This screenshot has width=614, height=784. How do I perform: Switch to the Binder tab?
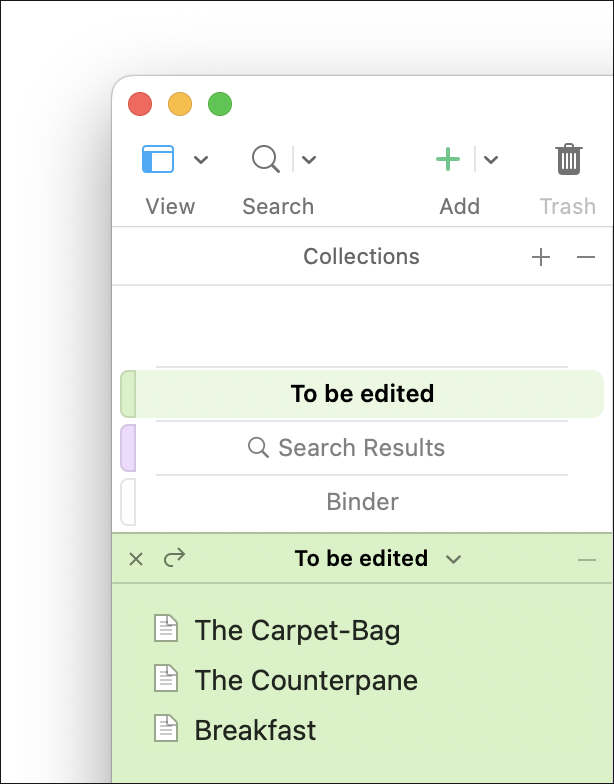[362, 502]
